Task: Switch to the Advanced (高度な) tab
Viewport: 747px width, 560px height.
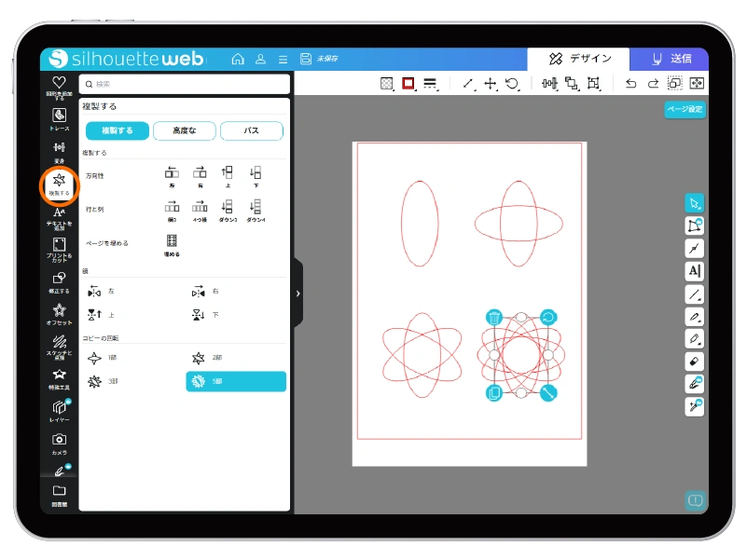Action: pos(185,130)
